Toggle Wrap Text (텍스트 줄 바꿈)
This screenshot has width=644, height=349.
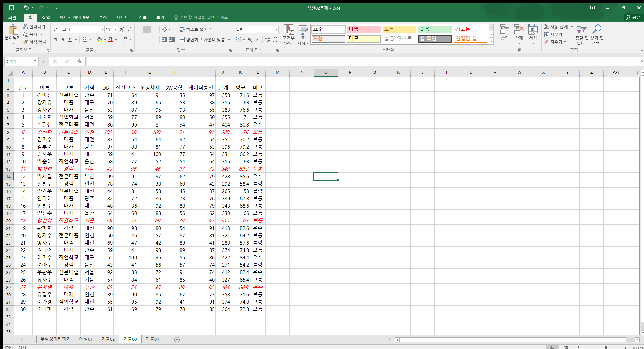pos(197,29)
